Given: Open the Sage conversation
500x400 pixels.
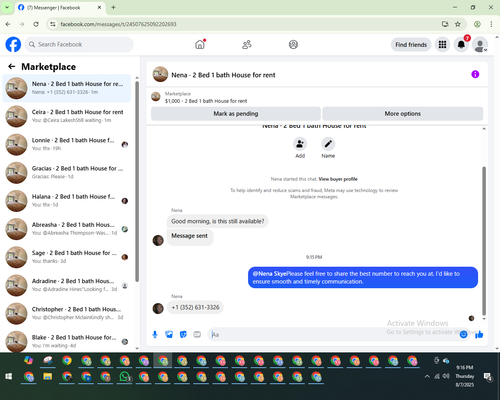Looking at the screenshot, I should tap(67, 257).
